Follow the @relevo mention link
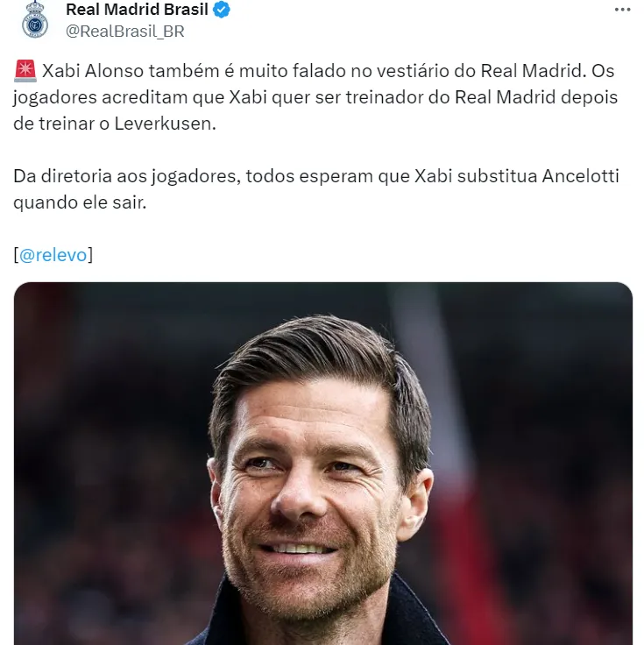 [53, 255]
